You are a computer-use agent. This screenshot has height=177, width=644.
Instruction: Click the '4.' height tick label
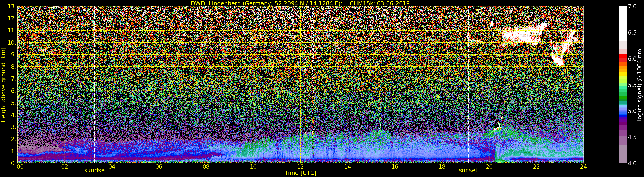point(13,115)
